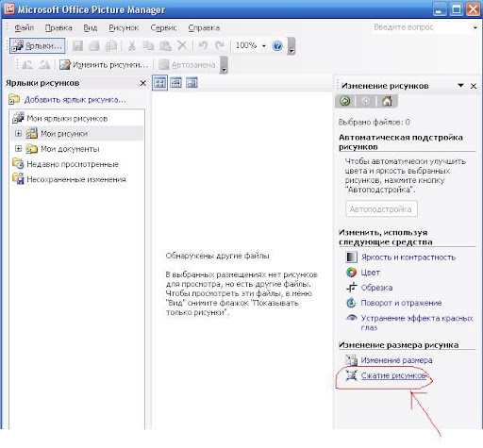Click the Rotate left icon

27,65
